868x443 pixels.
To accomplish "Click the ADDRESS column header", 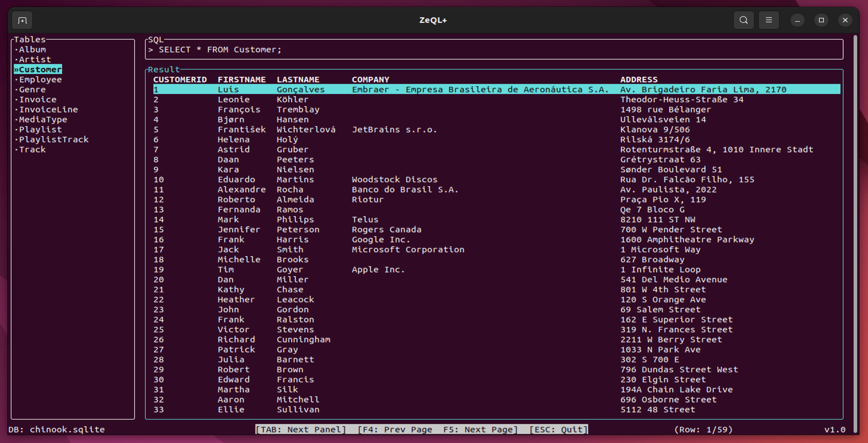I will [639, 80].
